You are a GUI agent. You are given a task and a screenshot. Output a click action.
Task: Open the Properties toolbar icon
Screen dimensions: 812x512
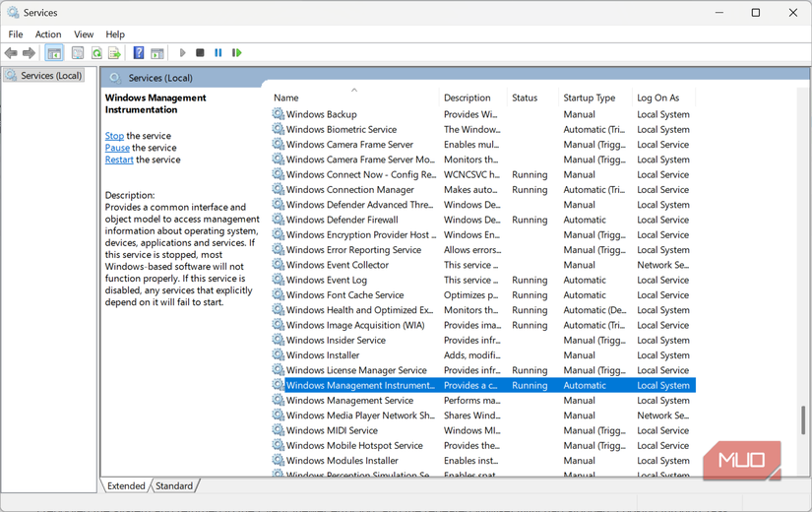[78, 53]
